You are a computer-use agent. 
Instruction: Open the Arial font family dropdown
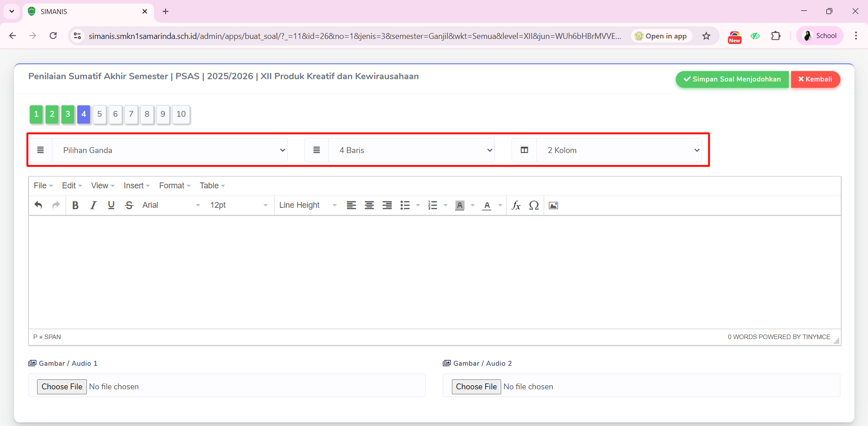[x=171, y=206]
